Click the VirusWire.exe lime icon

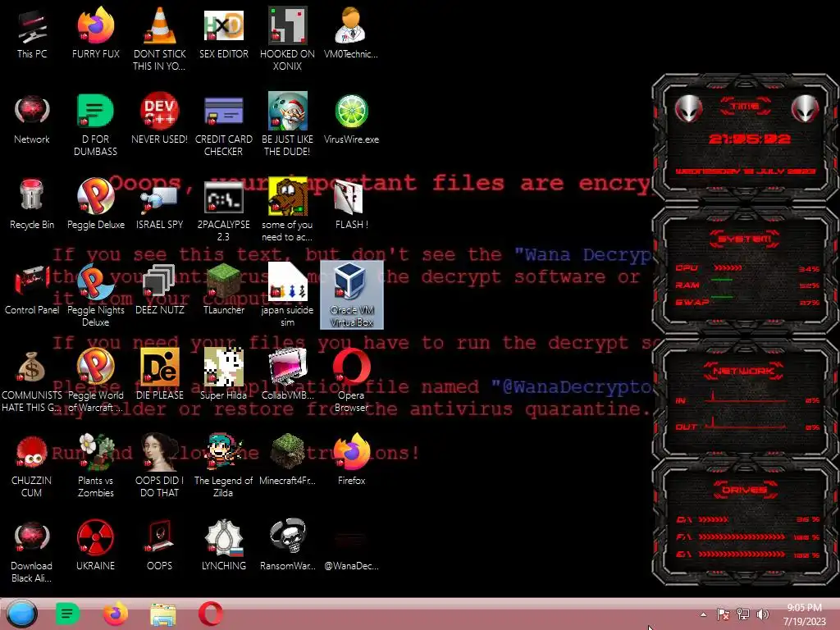[351, 120]
